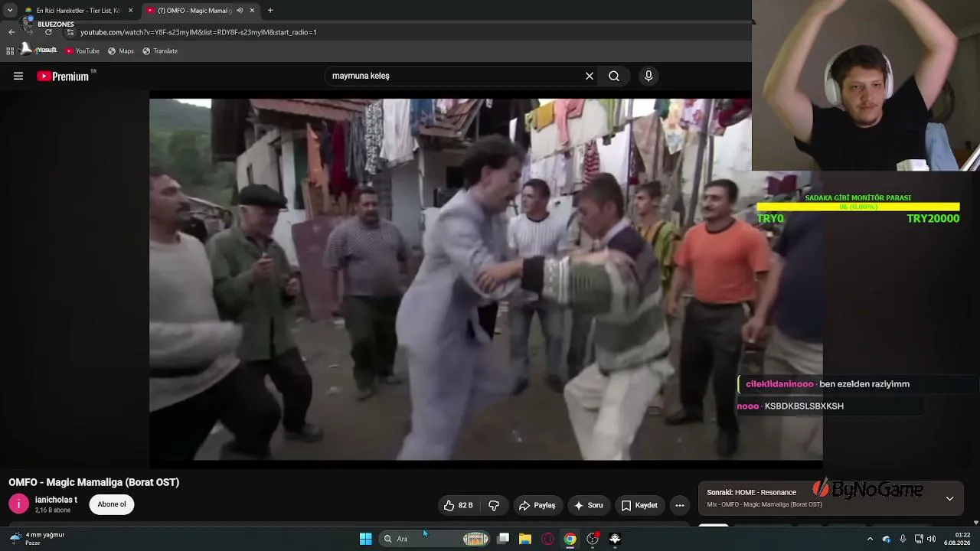The width and height of the screenshot is (980, 551).
Task: Open the volume tray icon
Action: click(x=932, y=539)
